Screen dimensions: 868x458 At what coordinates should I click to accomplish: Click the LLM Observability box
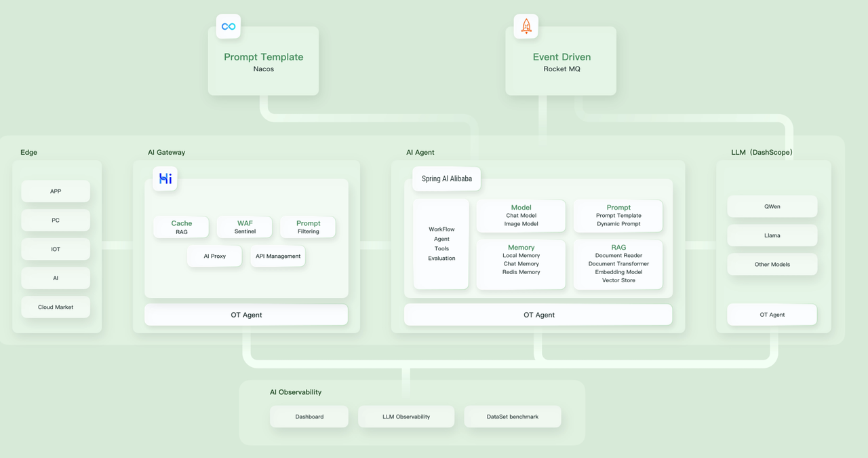click(406, 417)
